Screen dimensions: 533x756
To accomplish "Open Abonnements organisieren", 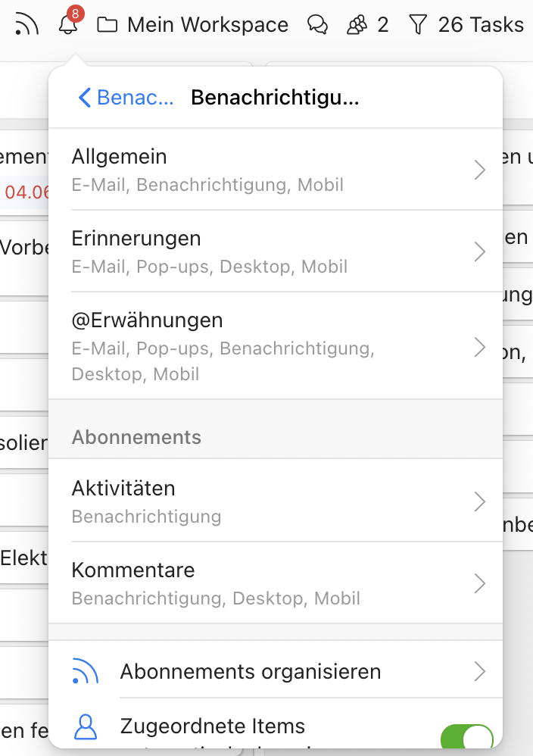I will (x=229, y=671).
